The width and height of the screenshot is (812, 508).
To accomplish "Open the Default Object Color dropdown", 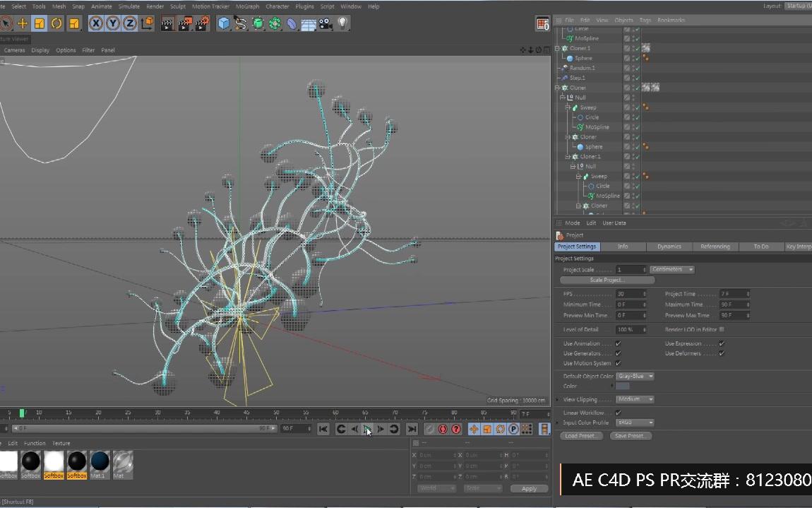I will point(634,376).
